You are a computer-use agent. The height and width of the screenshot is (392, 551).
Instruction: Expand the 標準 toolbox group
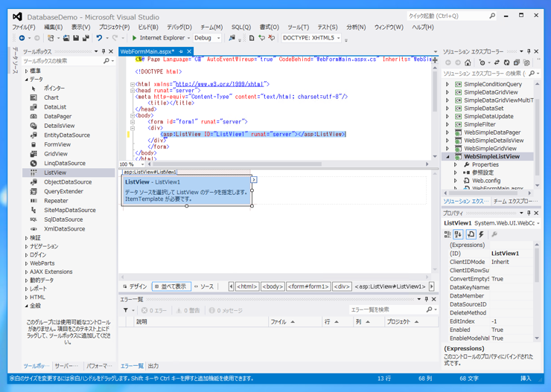coord(26,71)
